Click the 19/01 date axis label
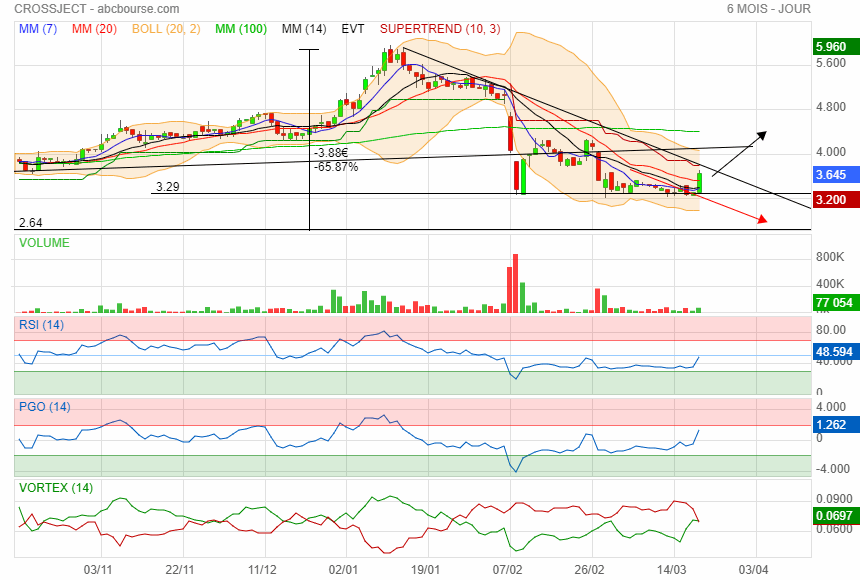The width and height of the screenshot is (860, 580). (426, 570)
